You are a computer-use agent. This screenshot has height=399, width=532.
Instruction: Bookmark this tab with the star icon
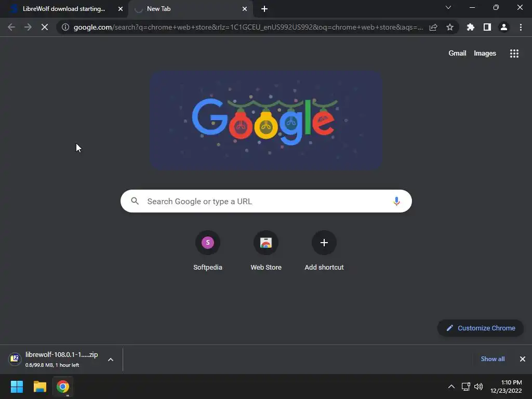(450, 27)
